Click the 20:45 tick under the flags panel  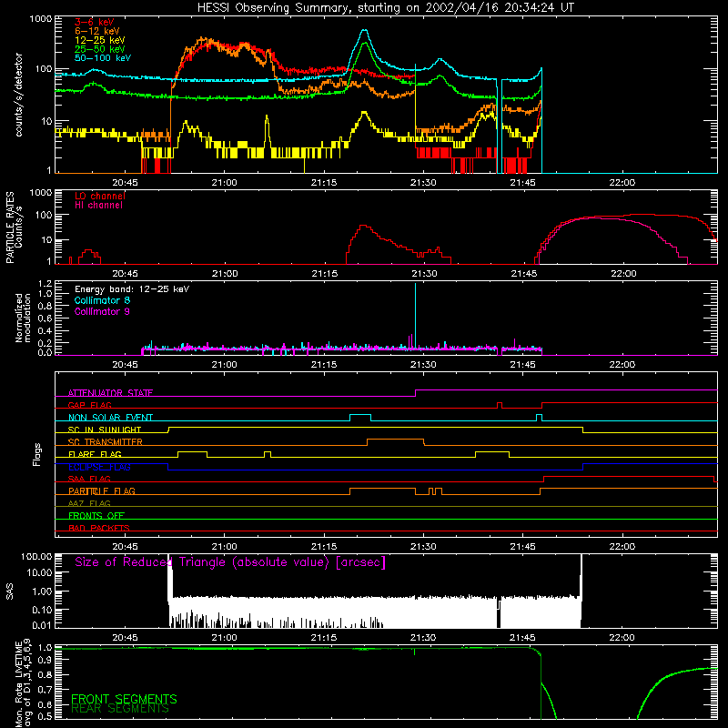pyautogui.click(x=125, y=547)
